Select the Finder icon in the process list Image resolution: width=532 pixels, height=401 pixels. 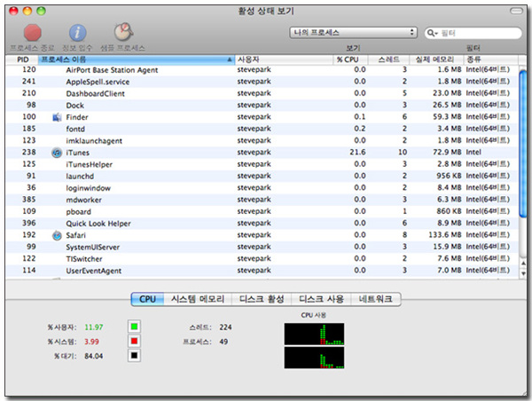[57, 117]
